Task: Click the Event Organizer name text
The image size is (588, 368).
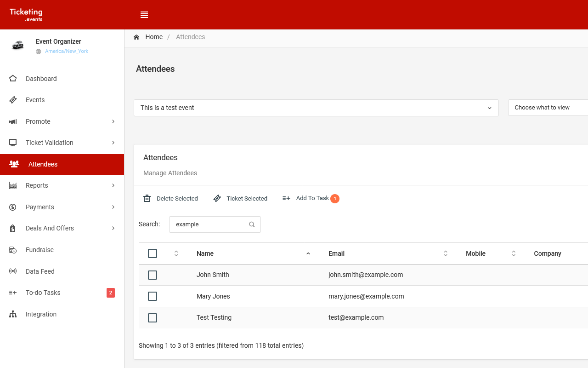Action: coord(58,41)
